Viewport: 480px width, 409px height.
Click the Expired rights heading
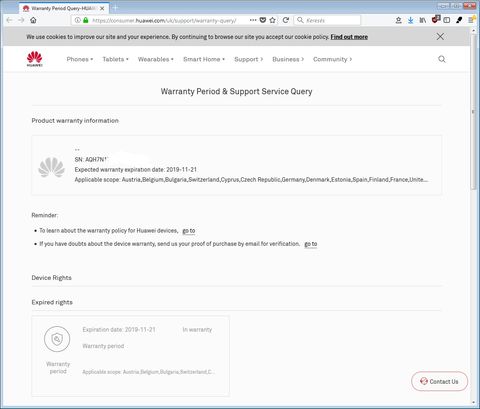pos(52,302)
